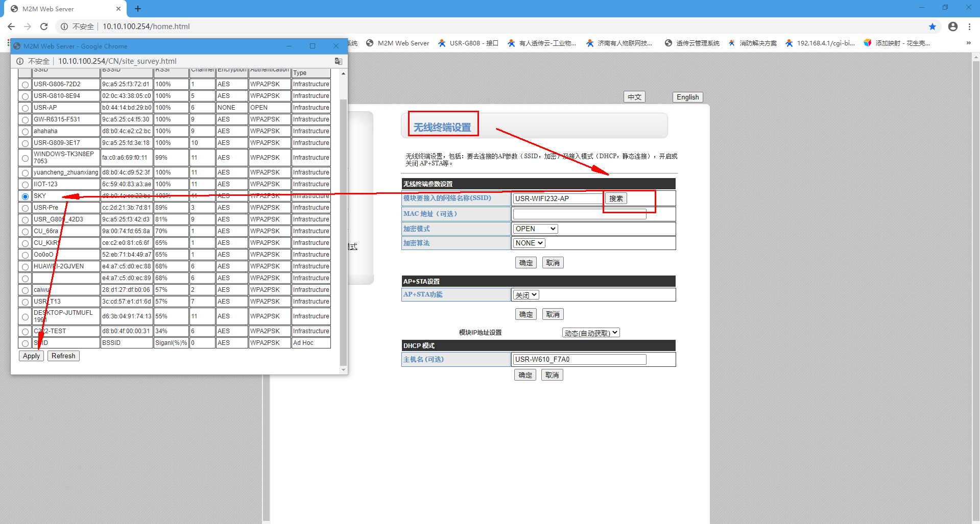This screenshot has height=524, width=980.
Task: Click the translate icon in popup address bar
Action: (338, 61)
